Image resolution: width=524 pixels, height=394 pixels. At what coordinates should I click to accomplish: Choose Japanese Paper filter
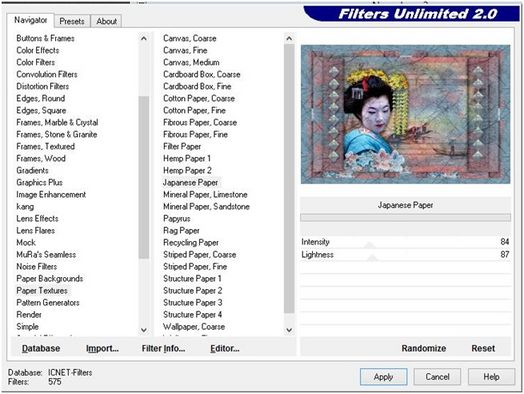point(190,183)
